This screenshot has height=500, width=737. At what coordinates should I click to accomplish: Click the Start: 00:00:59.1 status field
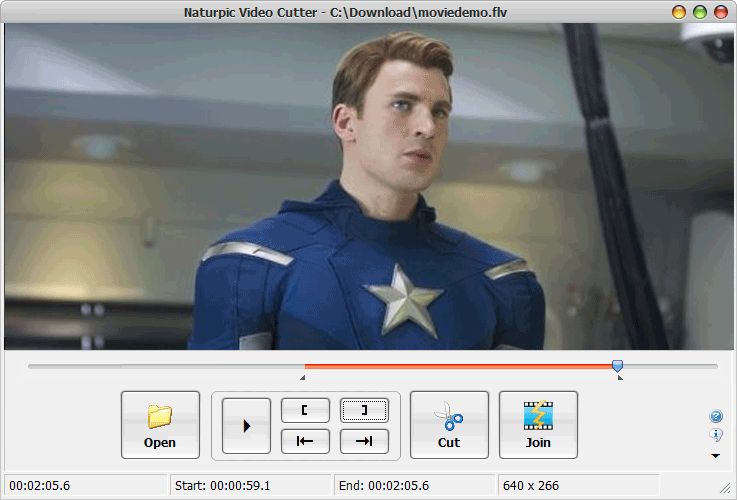249,485
